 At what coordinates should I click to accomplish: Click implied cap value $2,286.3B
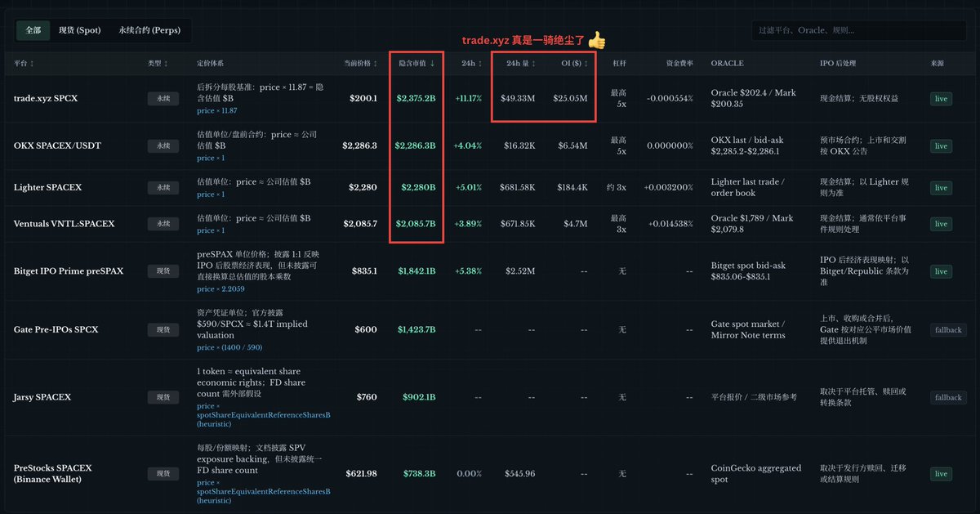point(415,145)
